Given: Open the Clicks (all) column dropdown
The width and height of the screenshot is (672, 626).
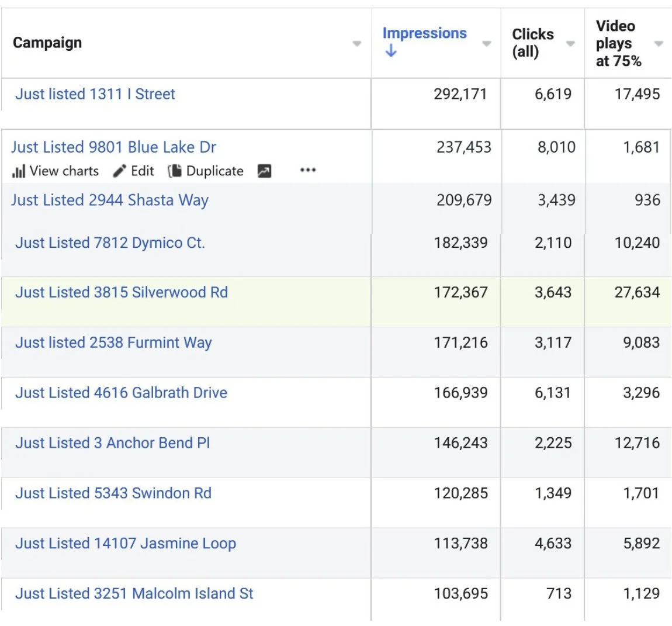Looking at the screenshot, I should [570, 43].
